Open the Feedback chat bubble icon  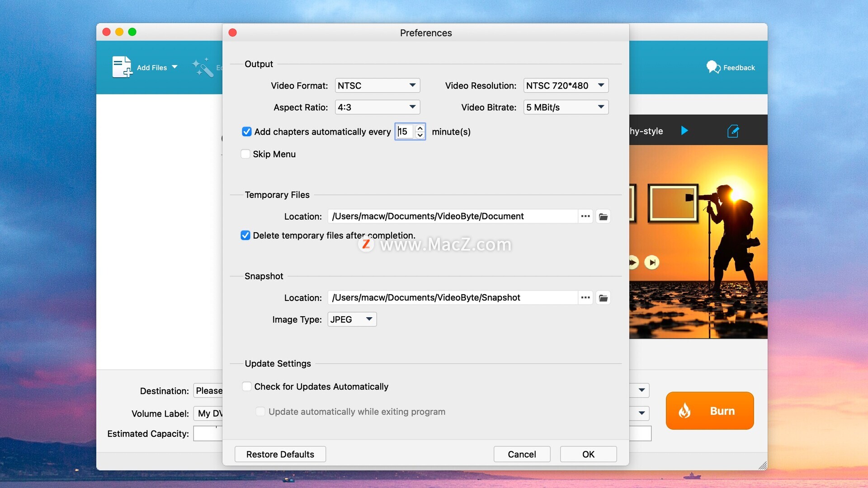713,67
